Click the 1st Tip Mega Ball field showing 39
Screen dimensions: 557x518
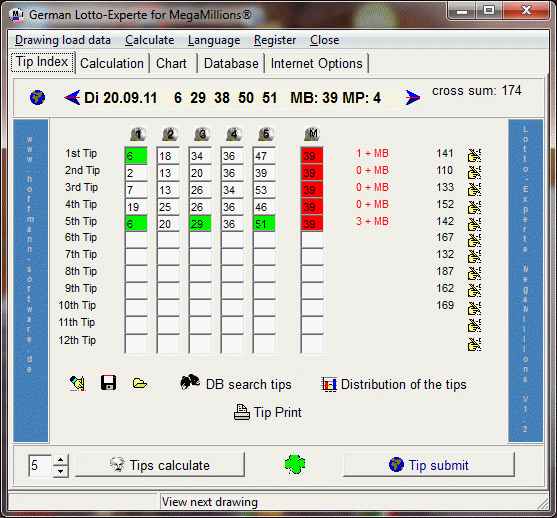(312, 156)
